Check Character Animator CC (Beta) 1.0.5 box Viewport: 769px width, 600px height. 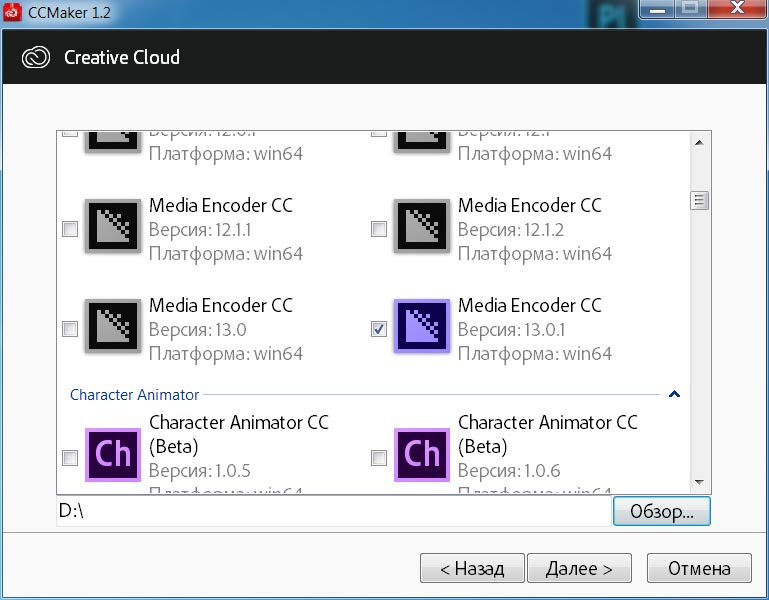(70, 458)
